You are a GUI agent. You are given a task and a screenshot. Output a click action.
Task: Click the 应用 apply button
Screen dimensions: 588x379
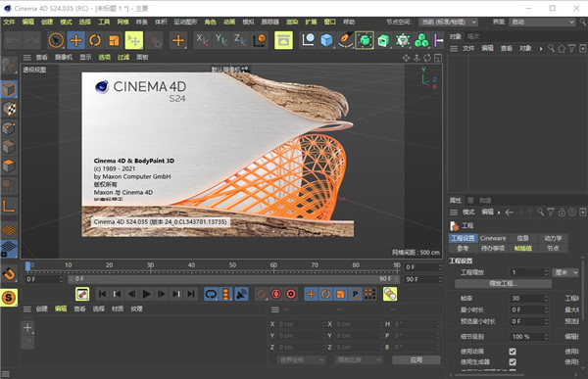click(416, 359)
